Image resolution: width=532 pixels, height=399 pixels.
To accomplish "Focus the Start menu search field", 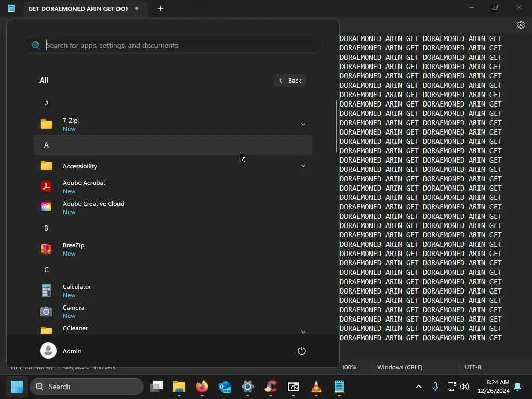I will (173, 45).
